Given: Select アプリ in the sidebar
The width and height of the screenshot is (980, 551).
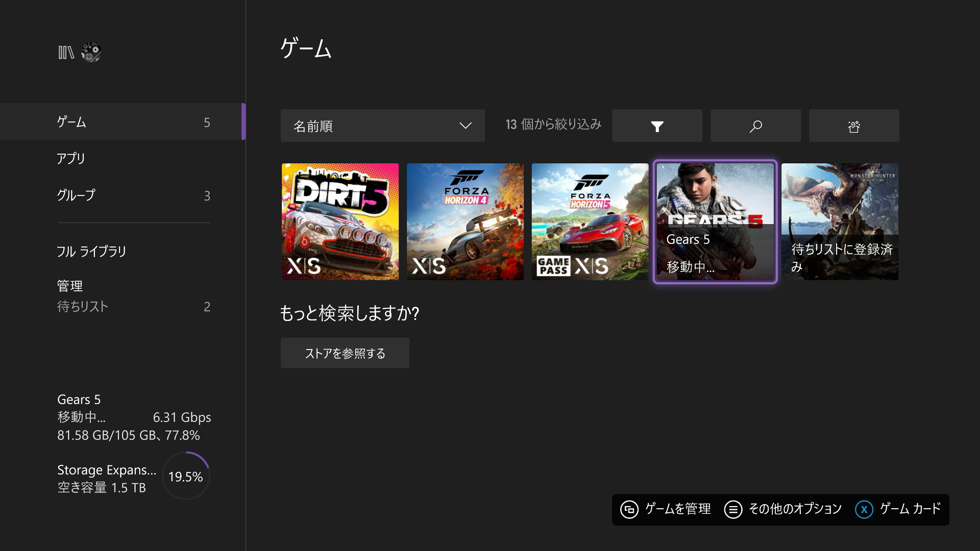Looking at the screenshot, I should 122,158.
